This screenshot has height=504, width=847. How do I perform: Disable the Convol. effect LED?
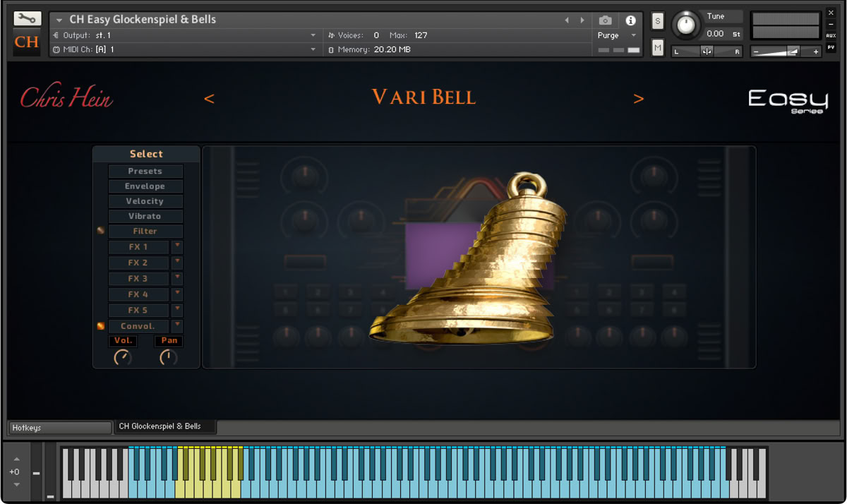tap(100, 326)
